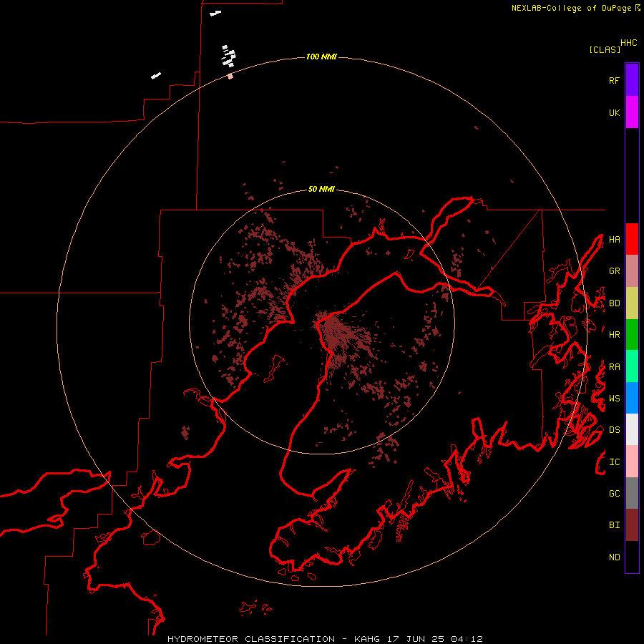Click the BI legend label
The image size is (644, 644).
(x=614, y=525)
